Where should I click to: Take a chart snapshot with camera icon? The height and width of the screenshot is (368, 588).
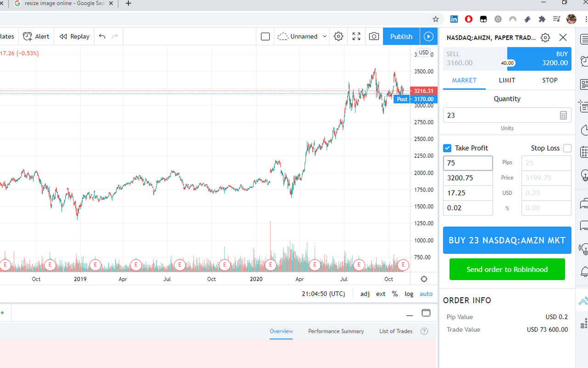tap(374, 36)
